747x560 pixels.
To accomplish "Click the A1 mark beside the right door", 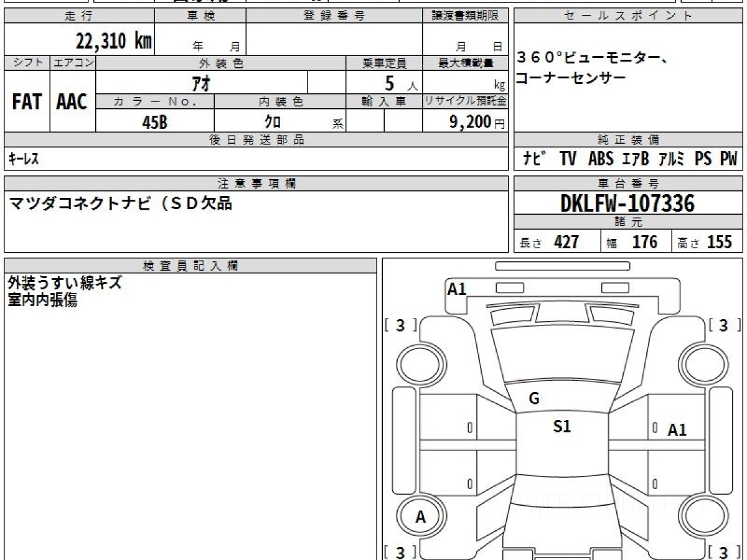I will pos(677,430).
